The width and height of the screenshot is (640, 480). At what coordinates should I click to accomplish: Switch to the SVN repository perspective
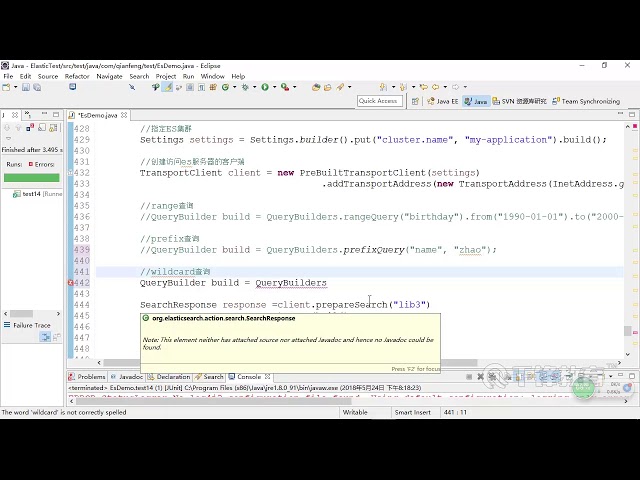(x=519, y=101)
